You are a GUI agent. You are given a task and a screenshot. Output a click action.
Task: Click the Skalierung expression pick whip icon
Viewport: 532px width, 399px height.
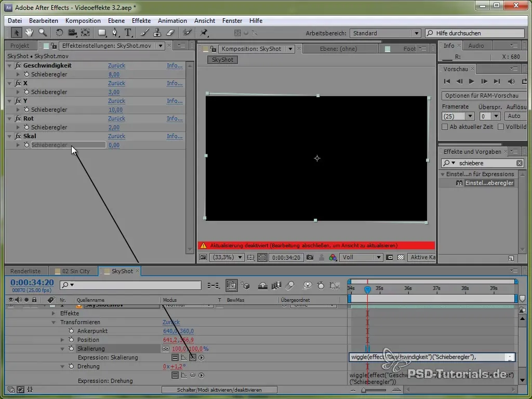tap(193, 357)
